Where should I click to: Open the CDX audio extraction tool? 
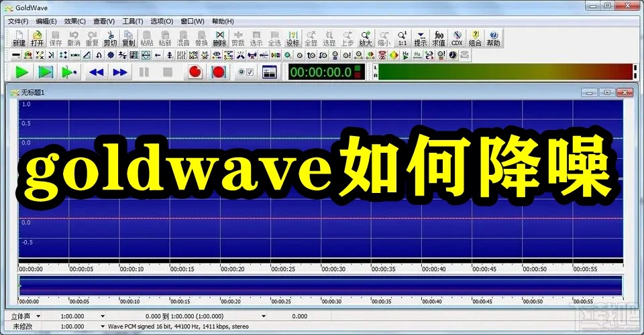tap(457, 38)
